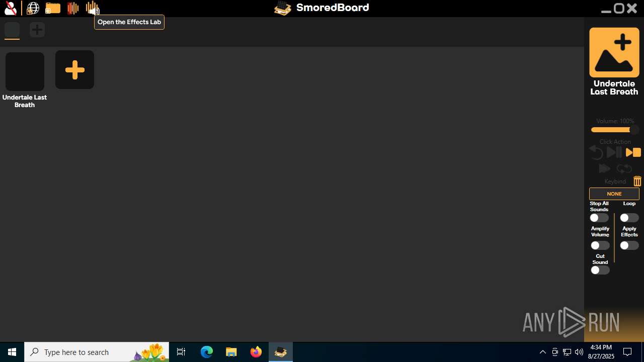
Task: Maximize the SmoredBoard window
Action: click(x=619, y=8)
